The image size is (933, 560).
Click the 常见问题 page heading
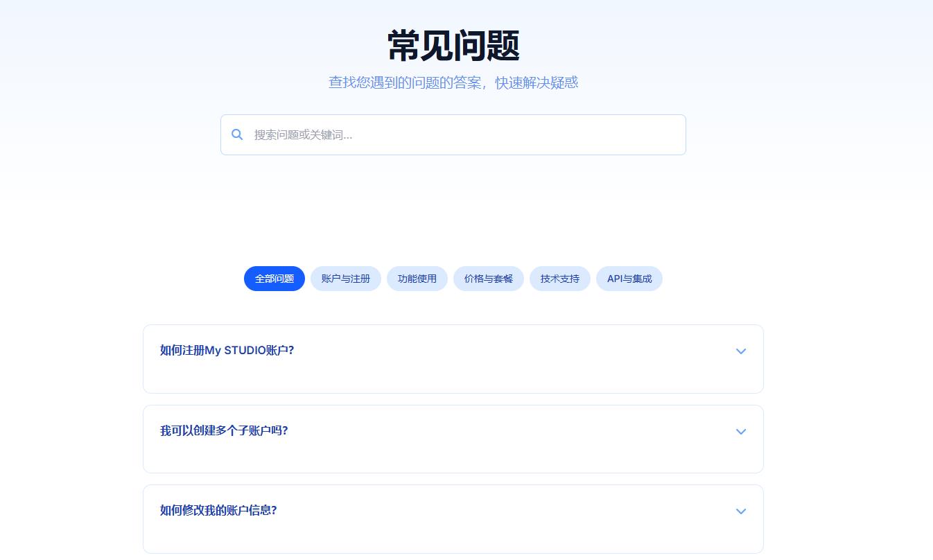[x=453, y=46]
